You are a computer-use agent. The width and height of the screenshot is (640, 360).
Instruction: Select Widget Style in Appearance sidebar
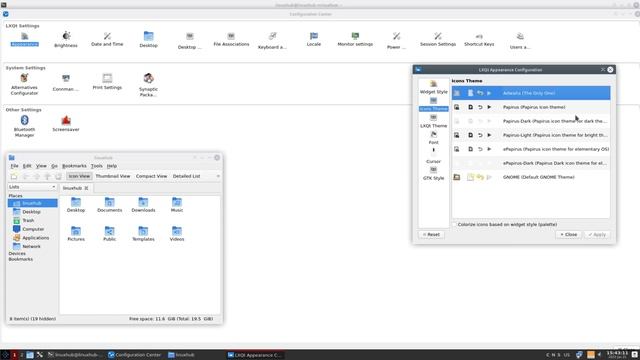[x=433, y=87]
